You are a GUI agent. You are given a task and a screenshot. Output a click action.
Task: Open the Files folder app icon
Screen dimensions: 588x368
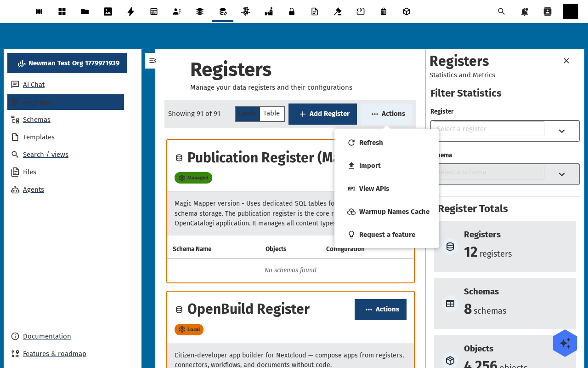(x=85, y=11)
